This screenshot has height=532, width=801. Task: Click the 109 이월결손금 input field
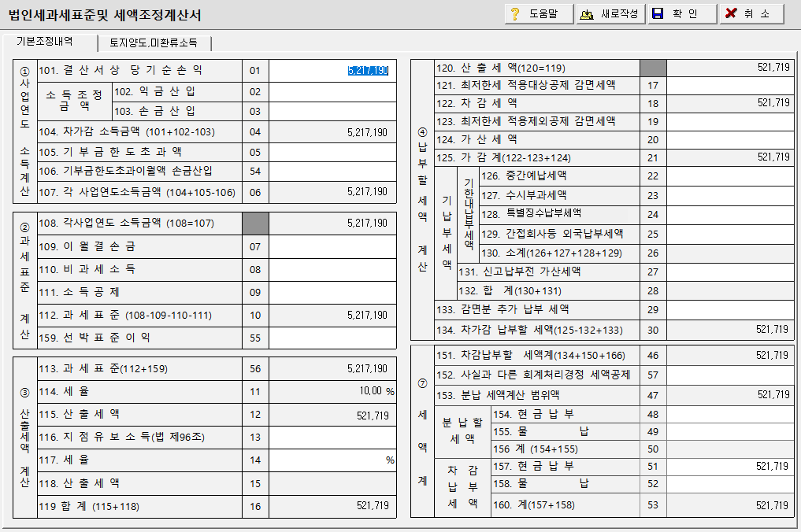click(x=332, y=246)
